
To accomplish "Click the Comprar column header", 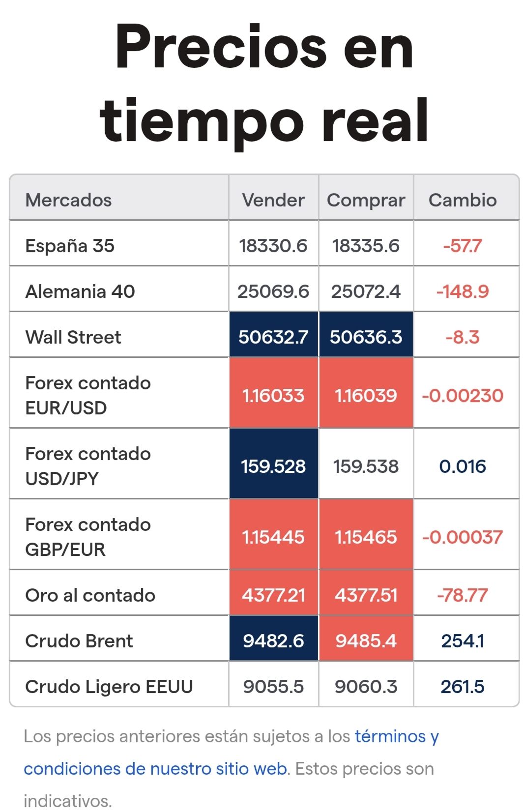I will (366, 200).
